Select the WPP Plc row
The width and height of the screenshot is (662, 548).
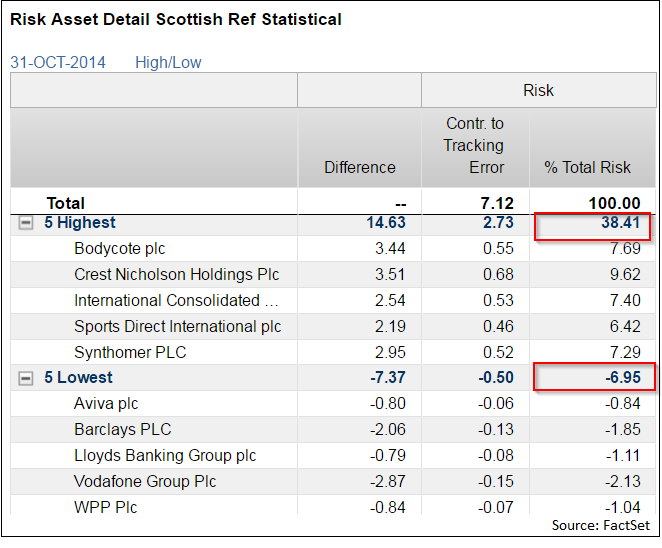point(105,507)
